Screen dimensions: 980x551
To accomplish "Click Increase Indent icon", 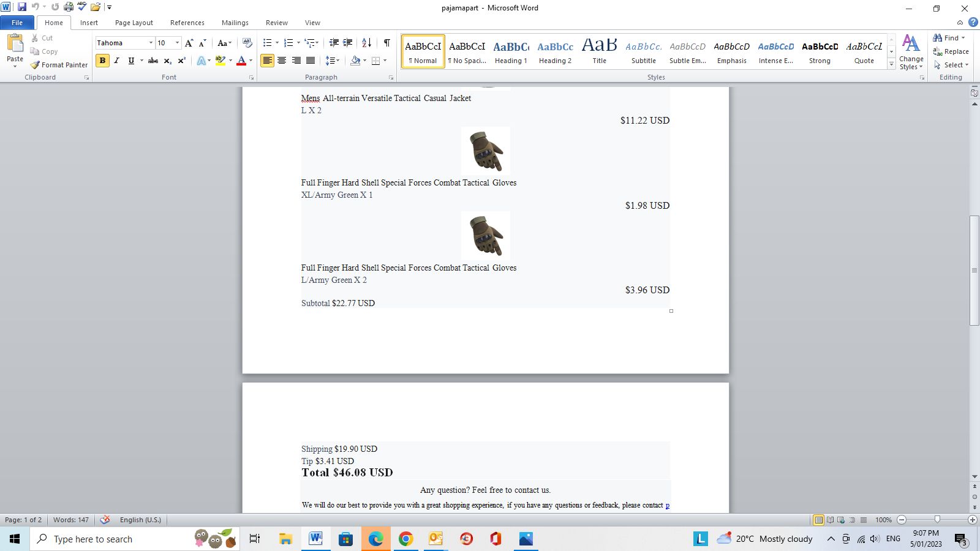I will [x=348, y=43].
